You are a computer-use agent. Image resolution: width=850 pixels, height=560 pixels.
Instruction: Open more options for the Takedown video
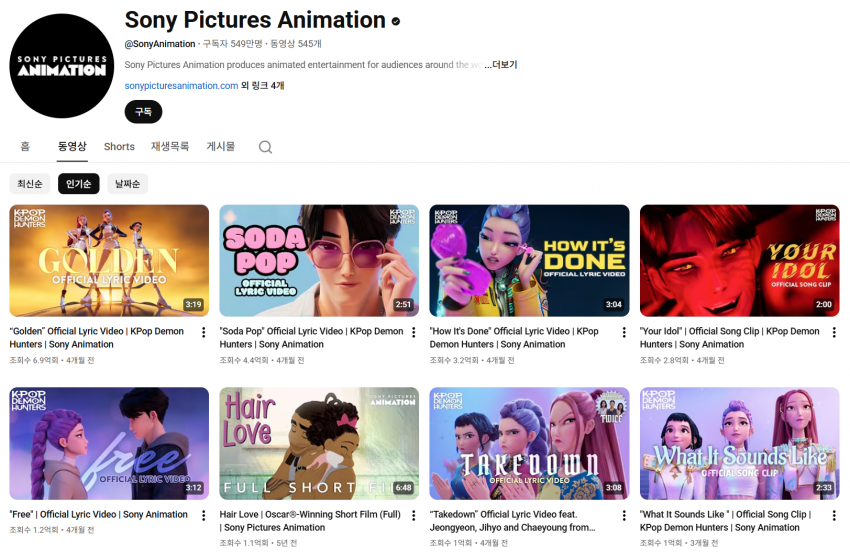[624, 516]
